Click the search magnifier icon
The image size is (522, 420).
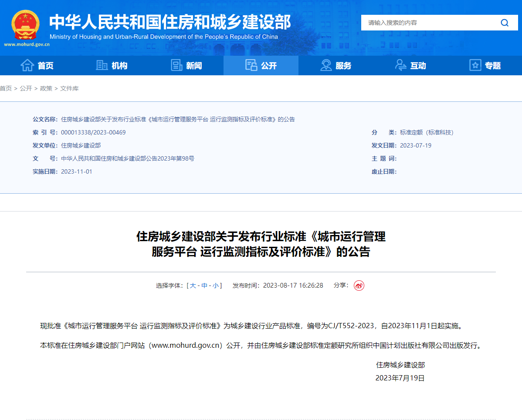504,23
